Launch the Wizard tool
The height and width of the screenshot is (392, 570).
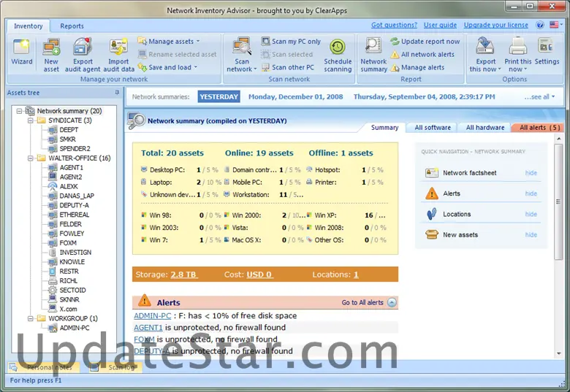point(22,52)
